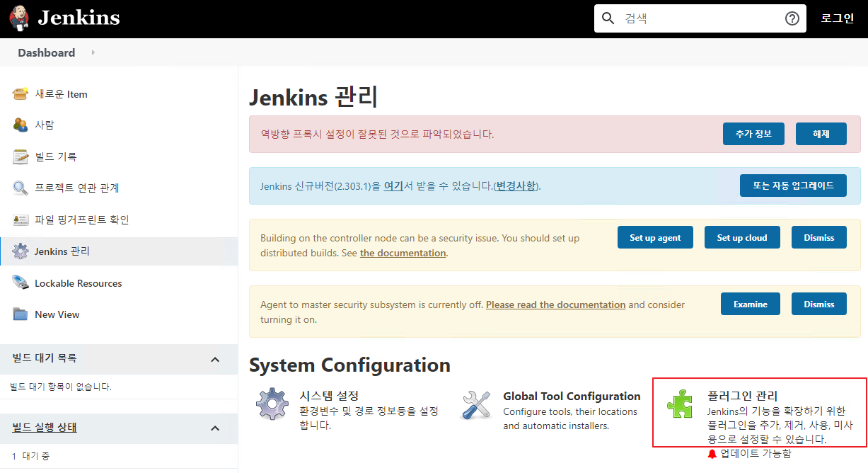Click the New View folder icon
Screen dimensions: 868x473
click(21, 314)
